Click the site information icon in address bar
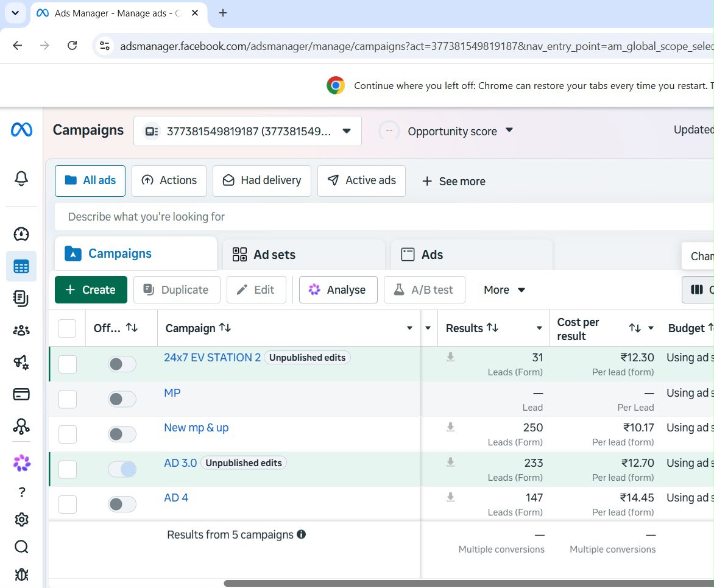Image resolution: width=714 pixels, height=588 pixels. [105, 46]
